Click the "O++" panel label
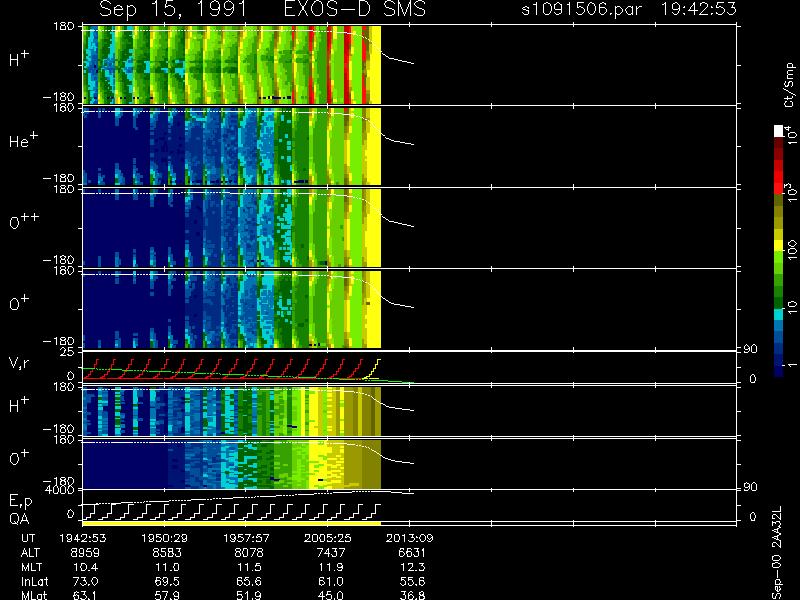 click(24, 222)
